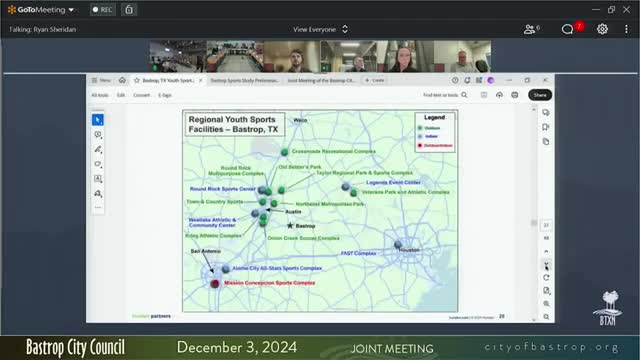Select the second conference room camera thumbnail

pyautogui.click(x=235, y=56)
